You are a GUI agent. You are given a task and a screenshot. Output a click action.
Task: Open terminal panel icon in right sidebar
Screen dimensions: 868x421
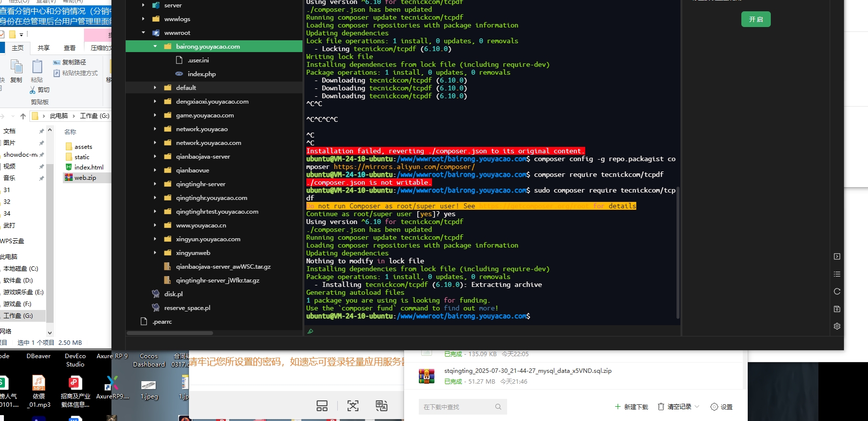tap(837, 256)
